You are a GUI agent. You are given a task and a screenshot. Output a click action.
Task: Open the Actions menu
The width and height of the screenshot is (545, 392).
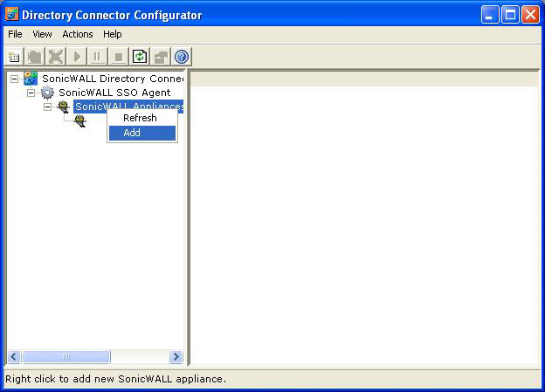(x=78, y=34)
